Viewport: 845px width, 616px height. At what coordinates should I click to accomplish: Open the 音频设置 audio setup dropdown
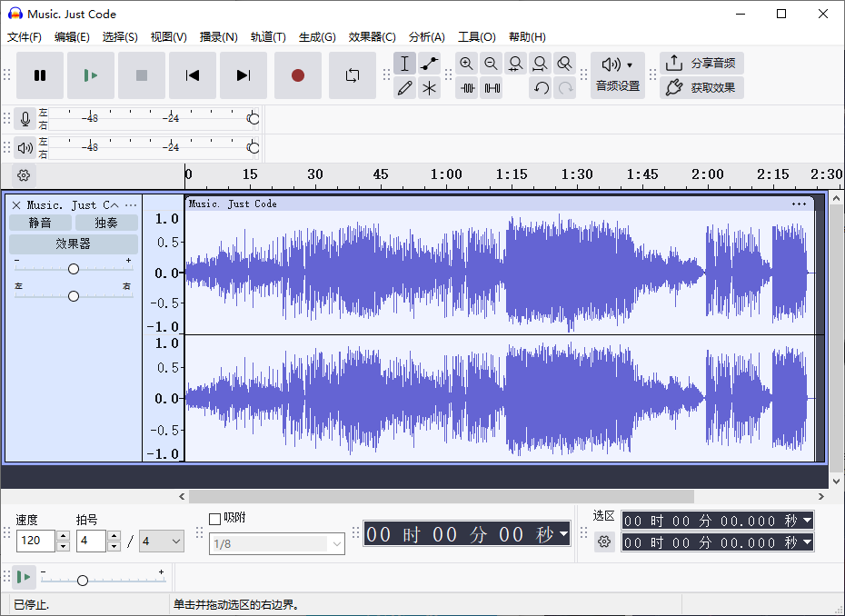tap(618, 75)
